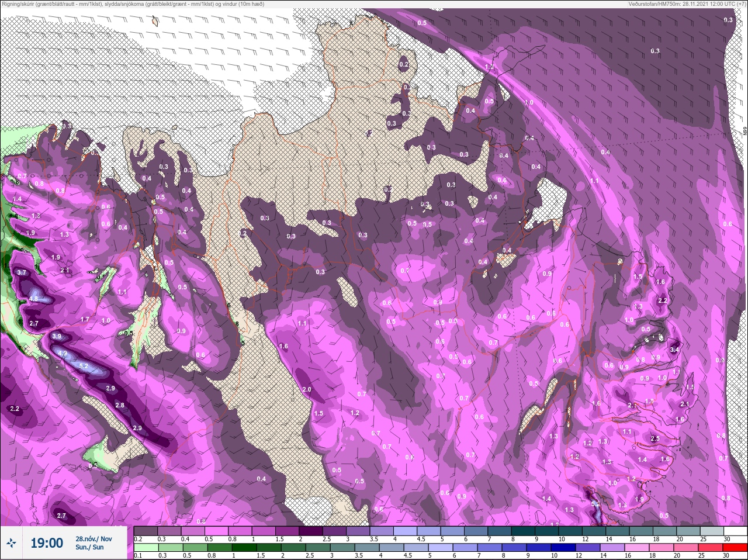The image size is (748, 560).
Task: Pick the red lower legend swatch labeled 30
Action: pyautogui.click(x=735, y=548)
